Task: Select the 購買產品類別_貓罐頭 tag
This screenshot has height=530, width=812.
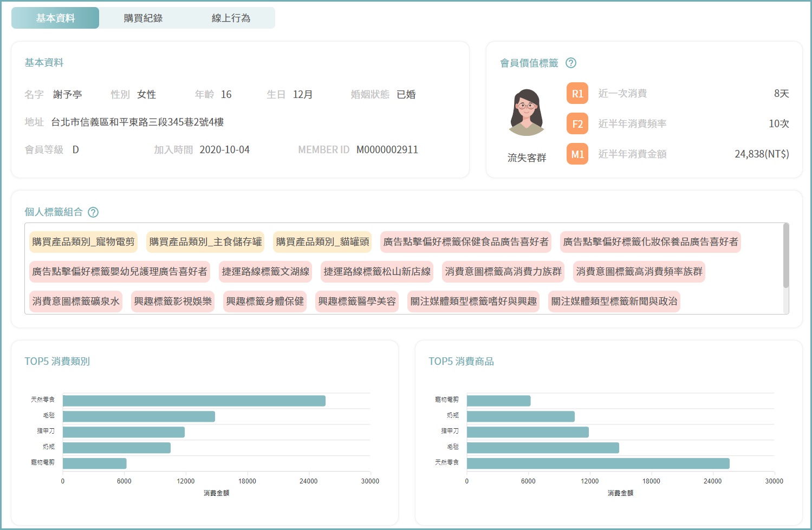Action: point(322,242)
